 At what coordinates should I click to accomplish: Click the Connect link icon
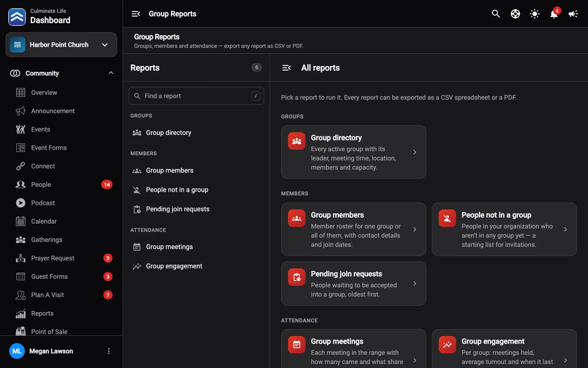21,166
